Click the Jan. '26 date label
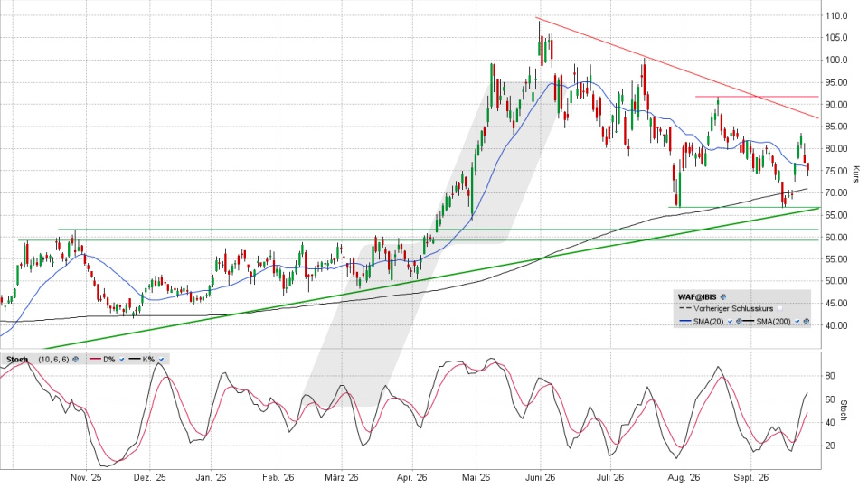Screen dimensions: 868x488 (x=211, y=477)
